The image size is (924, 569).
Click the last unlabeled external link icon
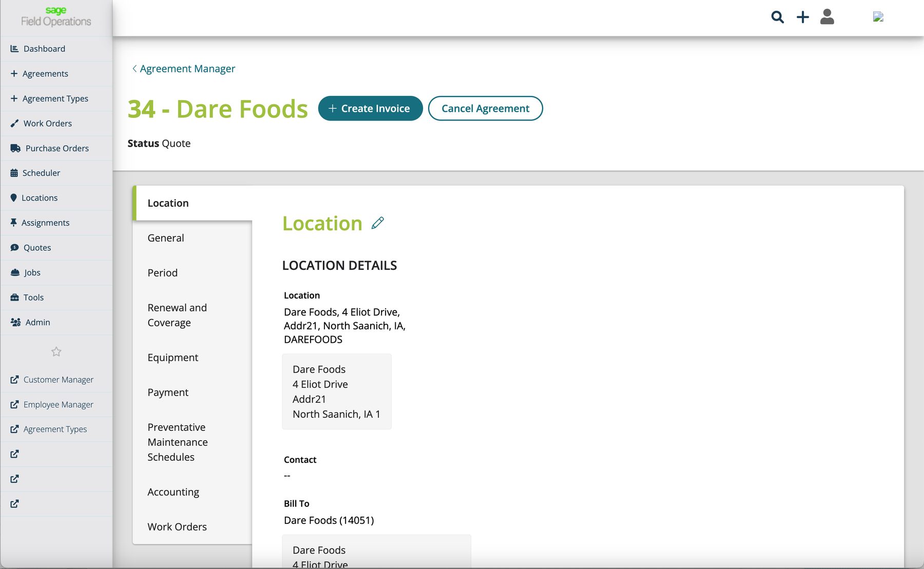(x=14, y=504)
